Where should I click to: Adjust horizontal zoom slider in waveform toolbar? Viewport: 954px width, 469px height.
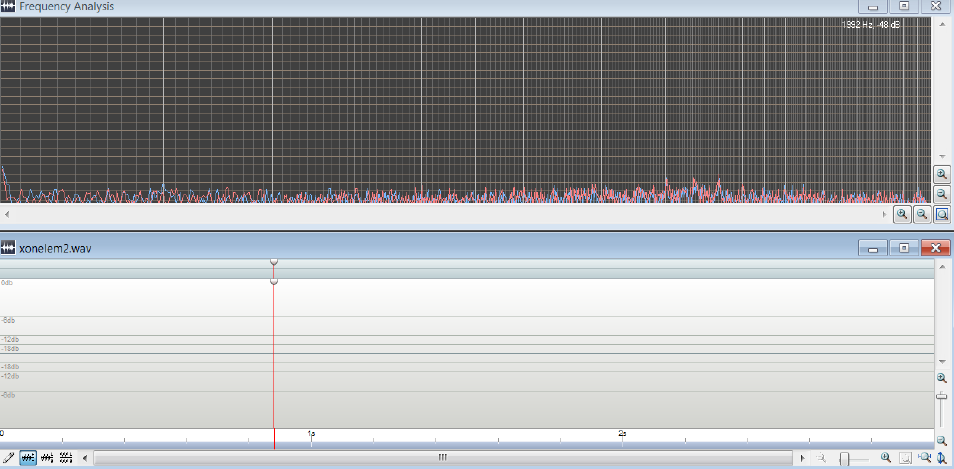click(844, 458)
